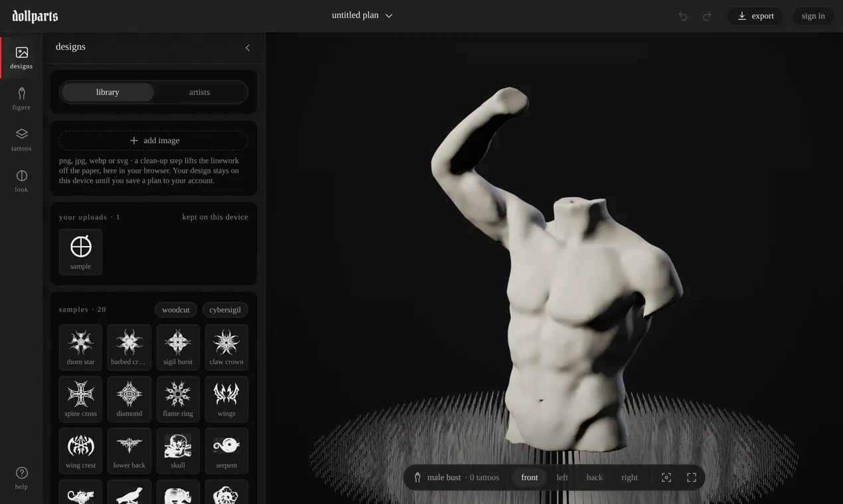
Task: Pick the thorn star sample design
Action: point(81,347)
